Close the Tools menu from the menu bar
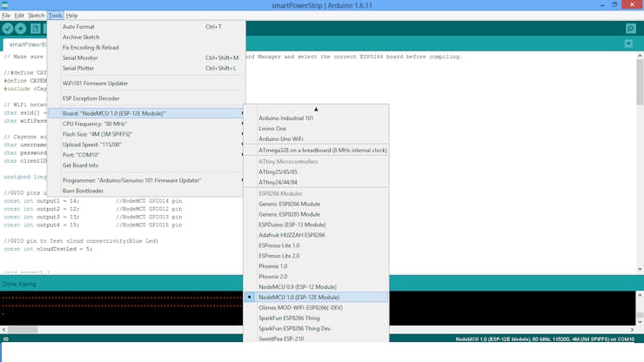This screenshot has height=362, width=644. coord(55,16)
